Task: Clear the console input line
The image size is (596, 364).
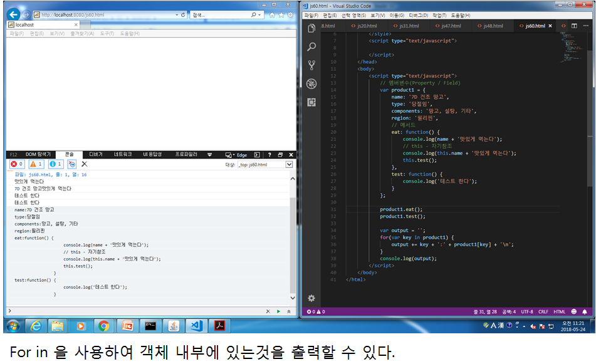Action: coord(268,311)
